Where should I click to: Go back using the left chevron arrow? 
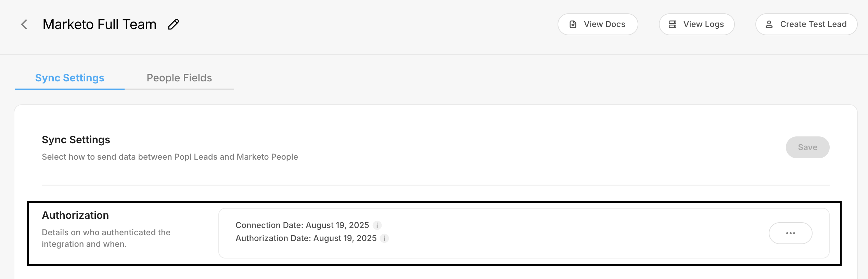(x=24, y=24)
